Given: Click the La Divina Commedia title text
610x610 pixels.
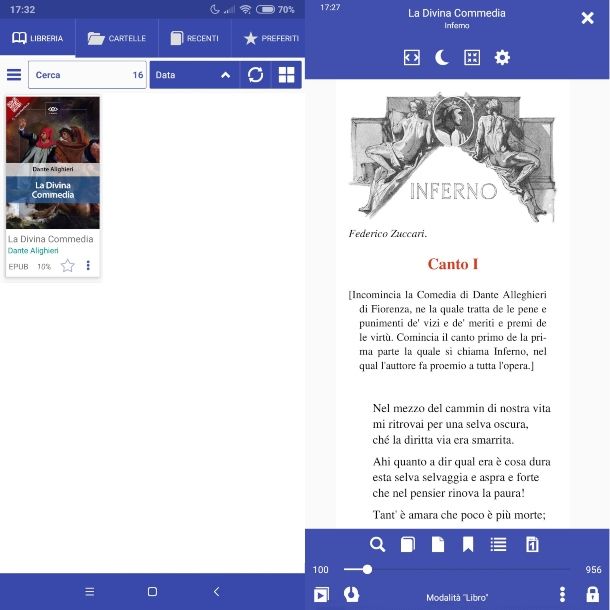Looking at the screenshot, I should coord(51,239).
